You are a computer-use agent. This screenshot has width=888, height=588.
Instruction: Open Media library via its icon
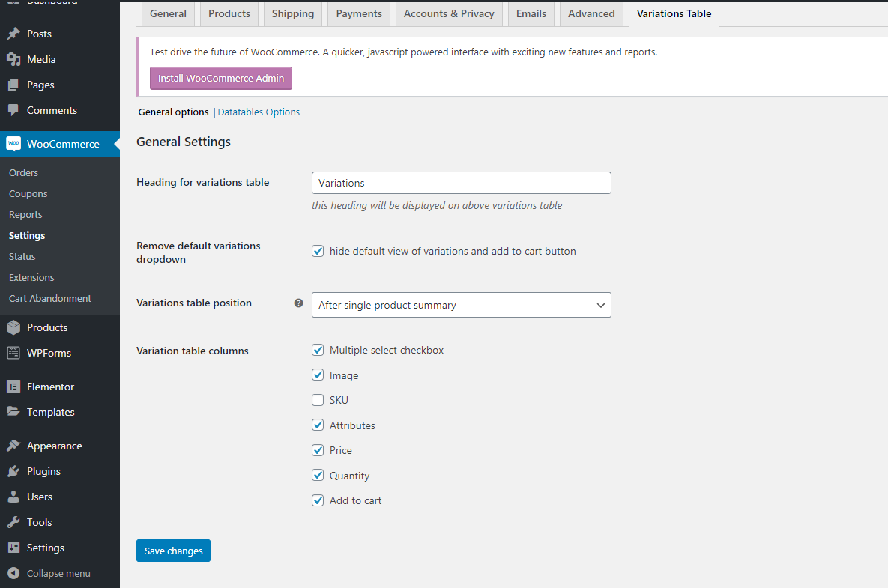[13, 59]
